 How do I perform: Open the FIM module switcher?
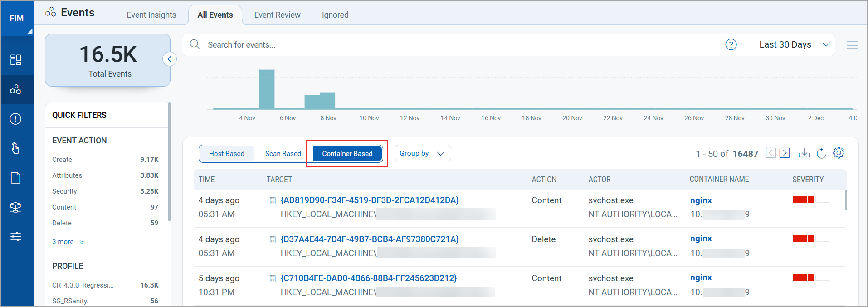[x=17, y=18]
